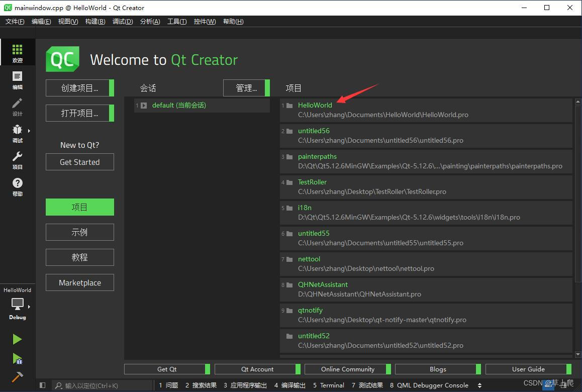Viewport: 582px width, 392px height.
Task: Start debugging with the run-with-bug button
Action: (18, 358)
